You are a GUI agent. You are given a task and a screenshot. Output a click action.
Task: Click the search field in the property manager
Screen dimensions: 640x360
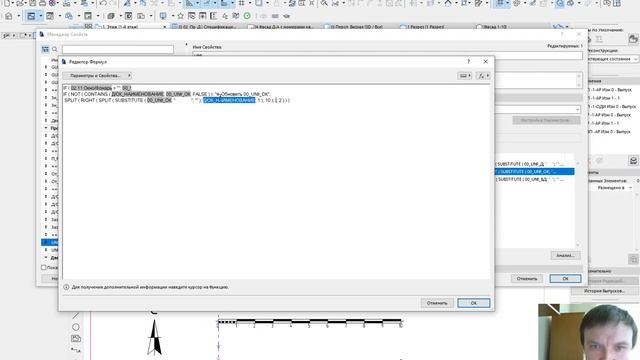(x=118, y=49)
